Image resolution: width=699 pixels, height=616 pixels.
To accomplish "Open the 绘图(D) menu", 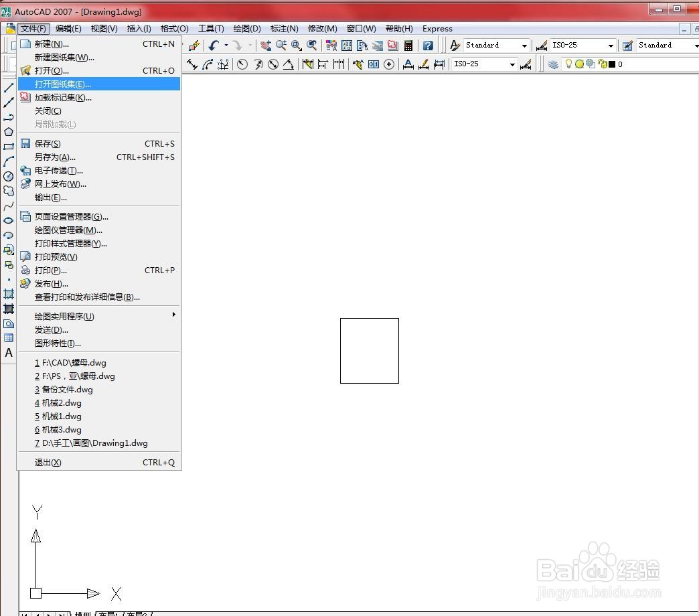I will [x=247, y=29].
